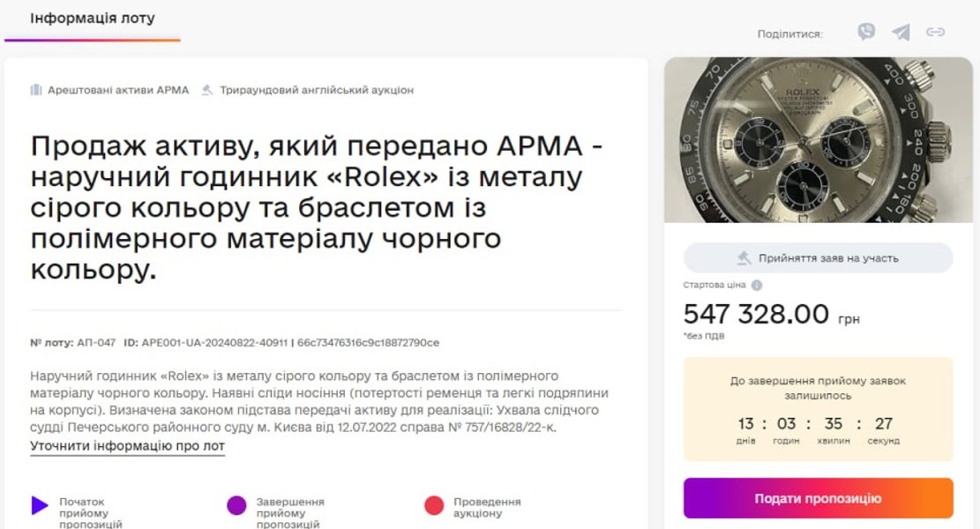Click the Арештовані активи АРМА building icon
980x529 pixels.
tap(36, 90)
